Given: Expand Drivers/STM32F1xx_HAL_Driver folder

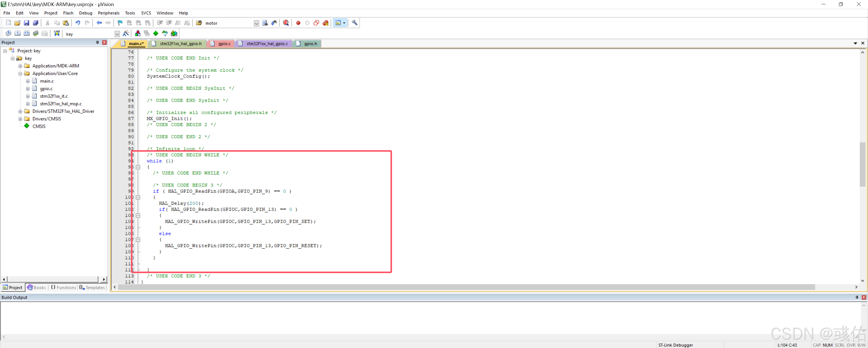Looking at the screenshot, I should pyautogui.click(x=20, y=111).
